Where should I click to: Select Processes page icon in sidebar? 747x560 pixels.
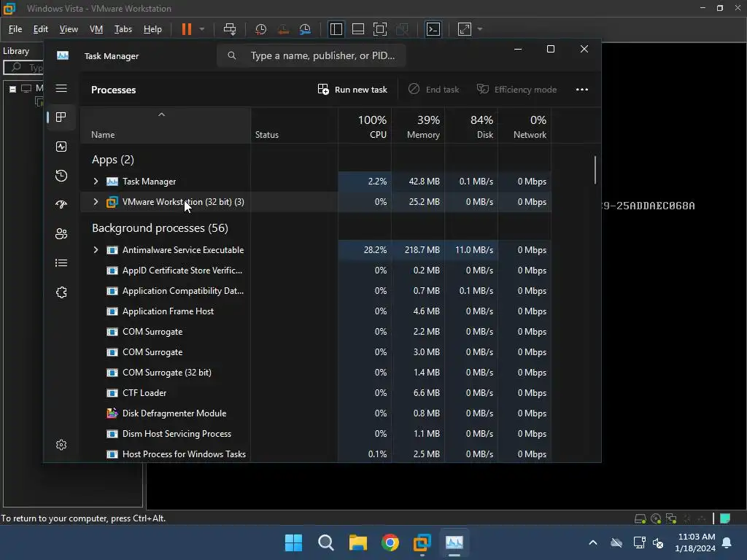click(61, 117)
